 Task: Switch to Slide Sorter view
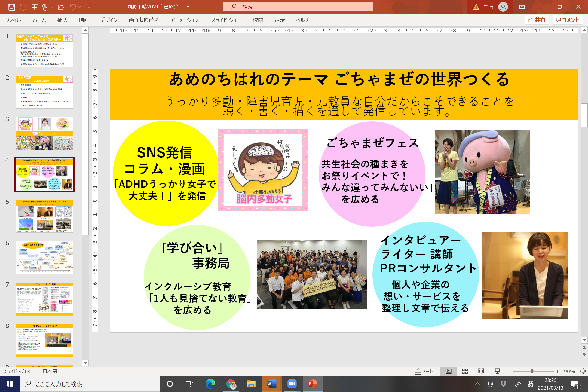(465, 371)
